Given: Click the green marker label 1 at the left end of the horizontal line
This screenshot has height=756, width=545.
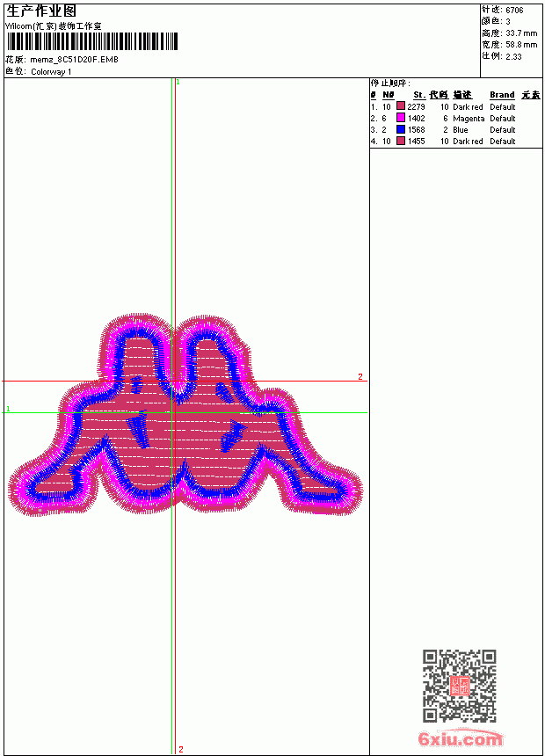Looking at the screenshot, I should pos(8,409).
